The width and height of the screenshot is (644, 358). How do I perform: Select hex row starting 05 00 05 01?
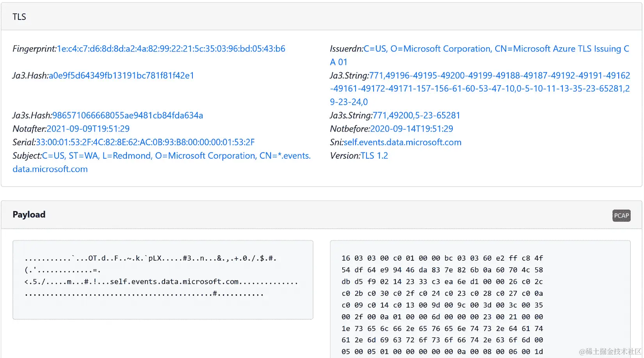[x=442, y=351]
